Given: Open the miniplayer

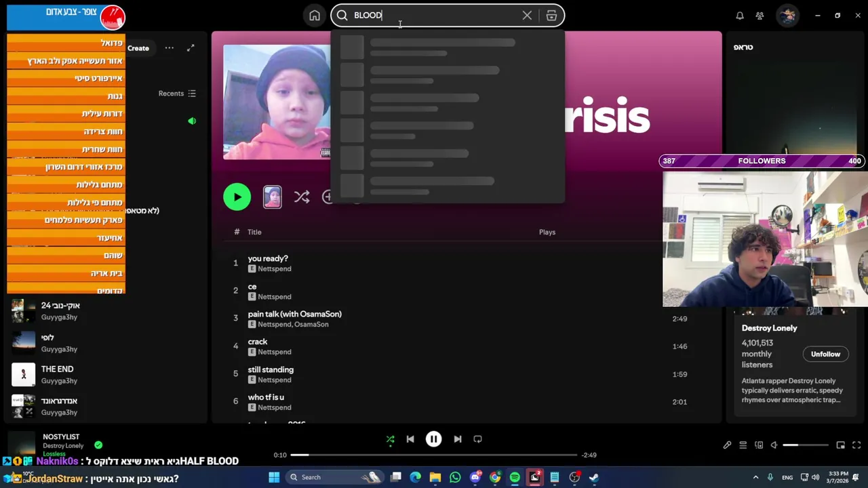Looking at the screenshot, I should pyautogui.click(x=840, y=445).
